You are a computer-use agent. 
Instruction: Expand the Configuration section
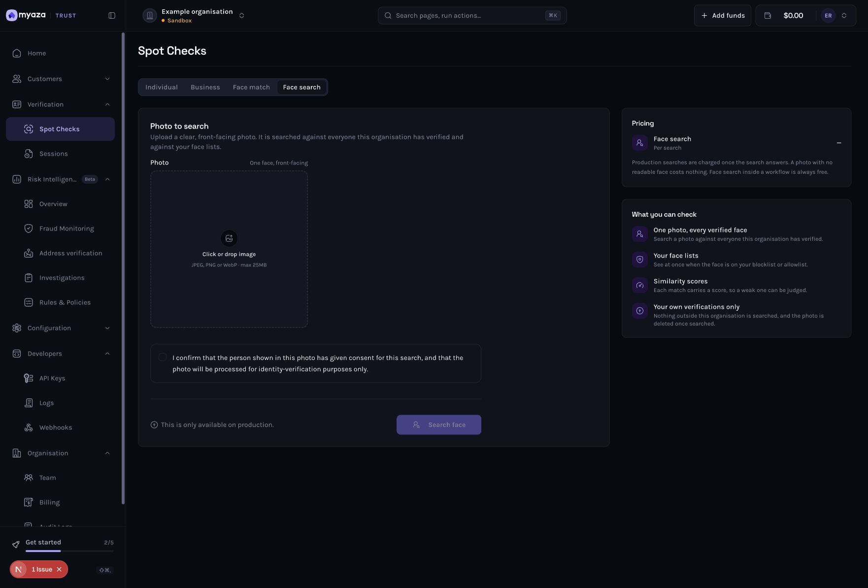point(107,328)
